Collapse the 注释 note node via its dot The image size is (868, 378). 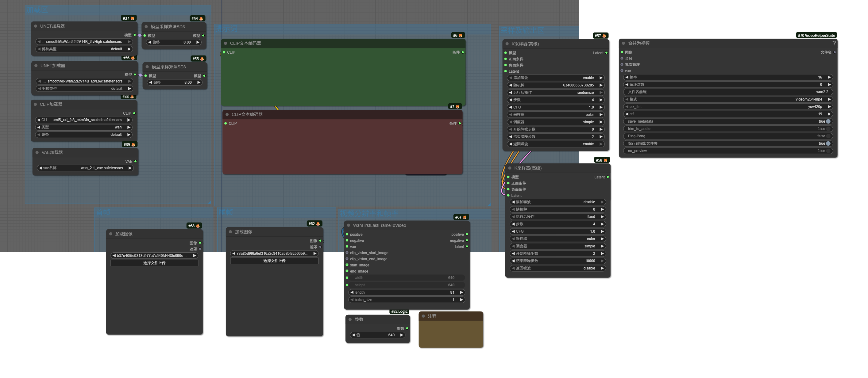click(x=423, y=316)
